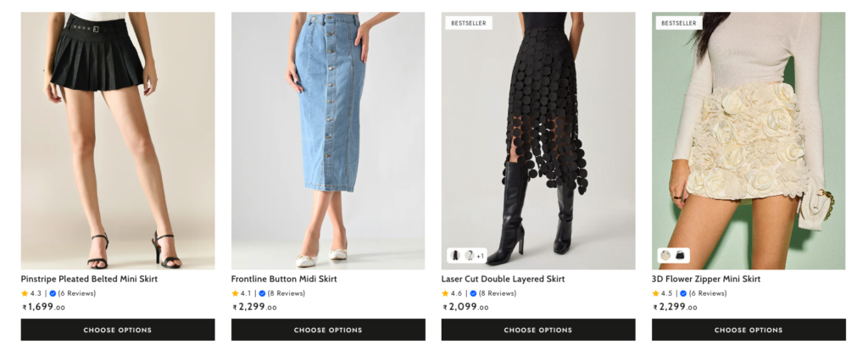Click the Bestseller tag on 3D Flower skirt
This screenshot has width=868, height=350.
pyautogui.click(x=678, y=23)
